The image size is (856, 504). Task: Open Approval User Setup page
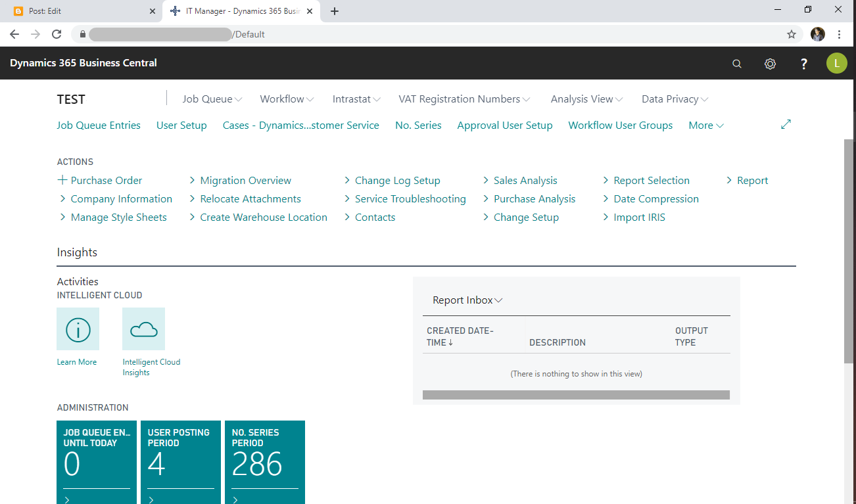[x=505, y=126]
